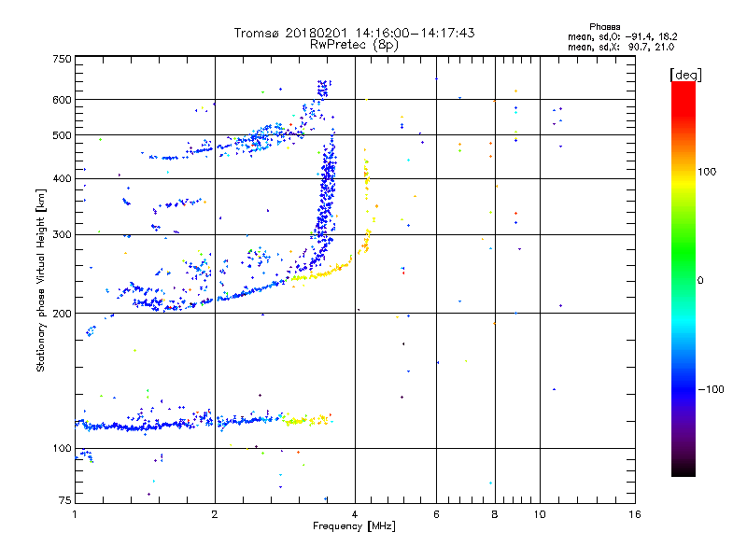Image resolution: width=747 pixels, height=560 pixels.
Task: Click the y-axis tick label '400'
Action: coord(62,178)
